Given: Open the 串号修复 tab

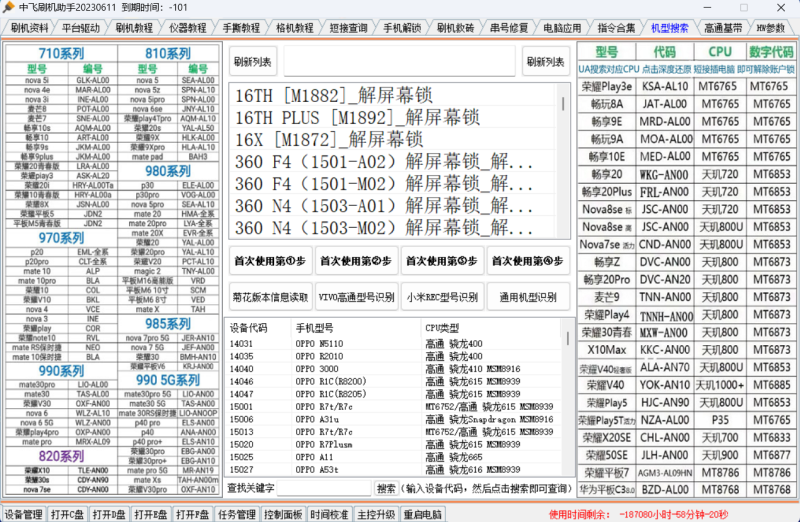Looking at the screenshot, I should 509,28.
